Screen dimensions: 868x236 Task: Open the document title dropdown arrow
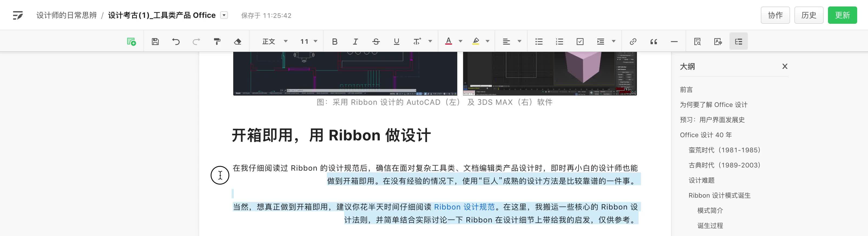[x=224, y=15]
